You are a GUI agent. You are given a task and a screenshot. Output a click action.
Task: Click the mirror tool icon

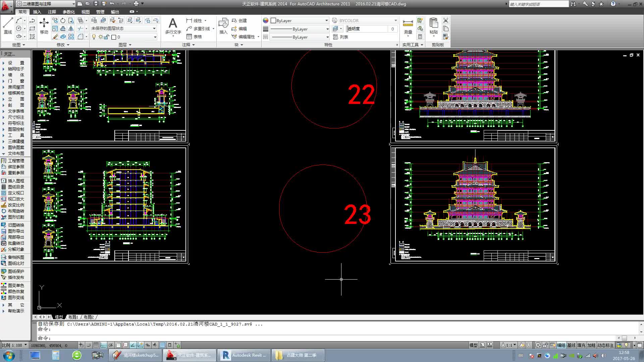71,28
